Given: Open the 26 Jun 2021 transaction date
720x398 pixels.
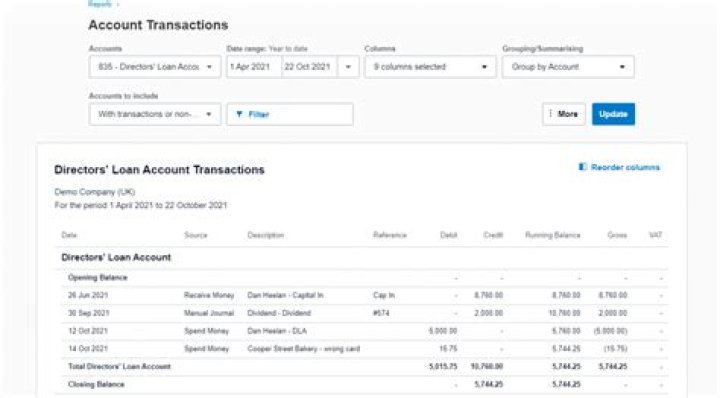Looking at the screenshot, I should click(x=88, y=295).
